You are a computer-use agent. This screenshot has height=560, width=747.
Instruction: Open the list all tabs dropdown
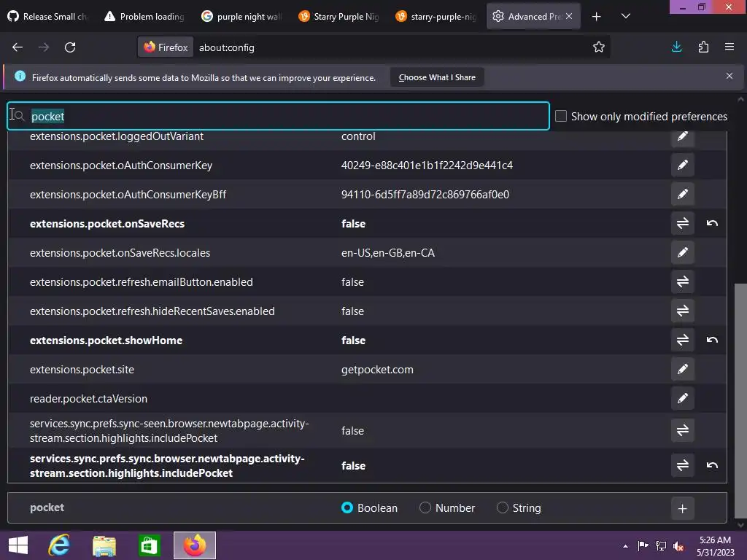coord(625,16)
